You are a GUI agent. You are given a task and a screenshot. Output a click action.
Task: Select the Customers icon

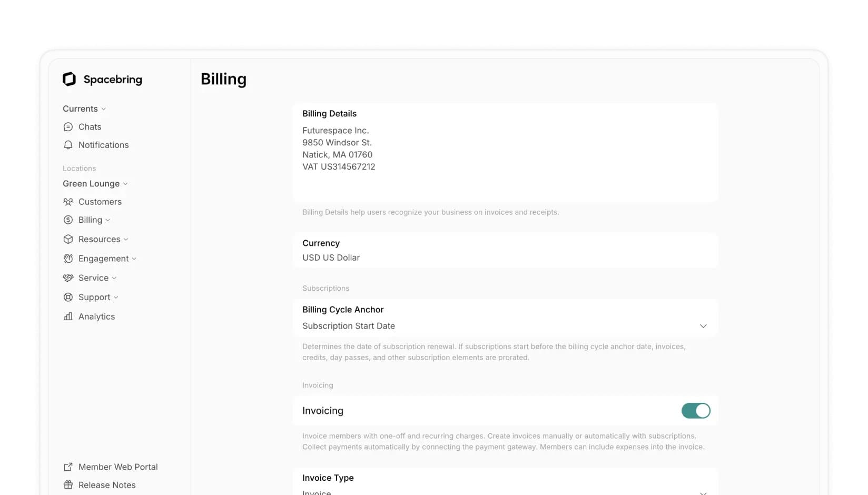68,202
